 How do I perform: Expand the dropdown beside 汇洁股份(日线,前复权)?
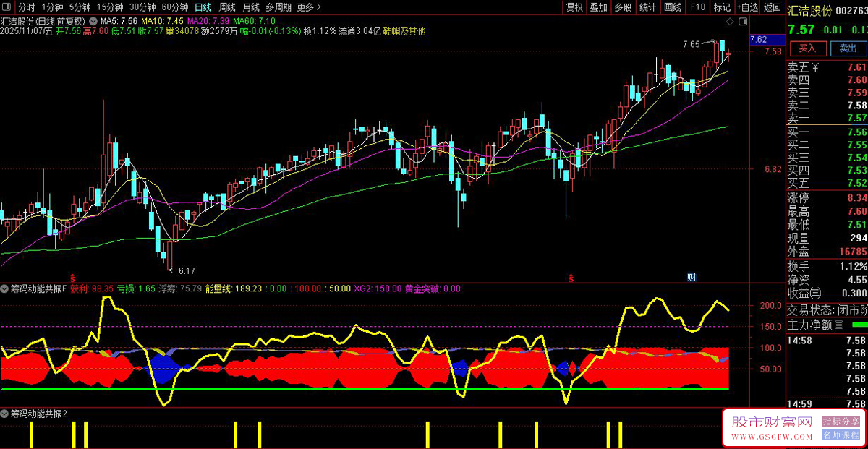point(93,20)
